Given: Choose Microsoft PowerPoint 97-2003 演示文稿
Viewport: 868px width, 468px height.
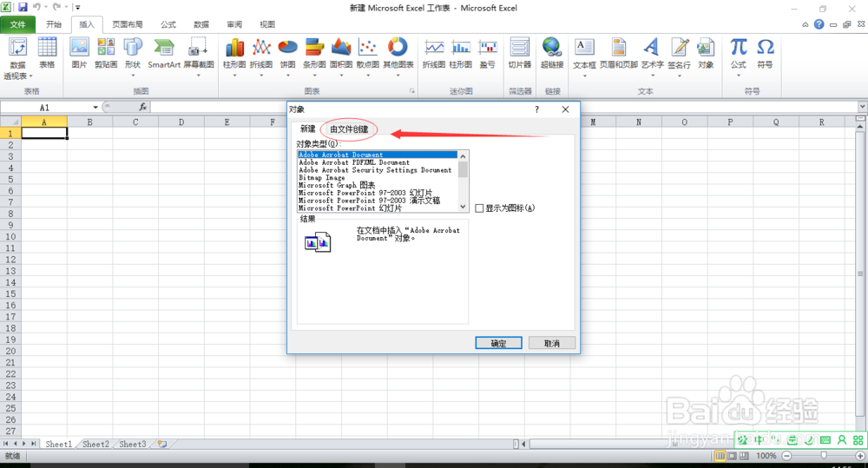Looking at the screenshot, I should (x=369, y=201).
